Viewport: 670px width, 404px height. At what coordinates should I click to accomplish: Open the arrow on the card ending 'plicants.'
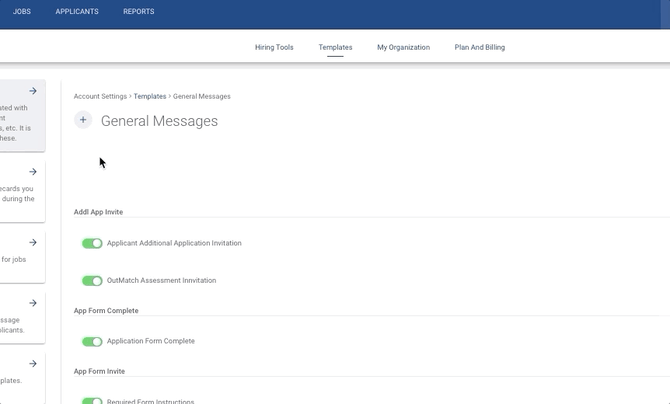tap(33, 303)
